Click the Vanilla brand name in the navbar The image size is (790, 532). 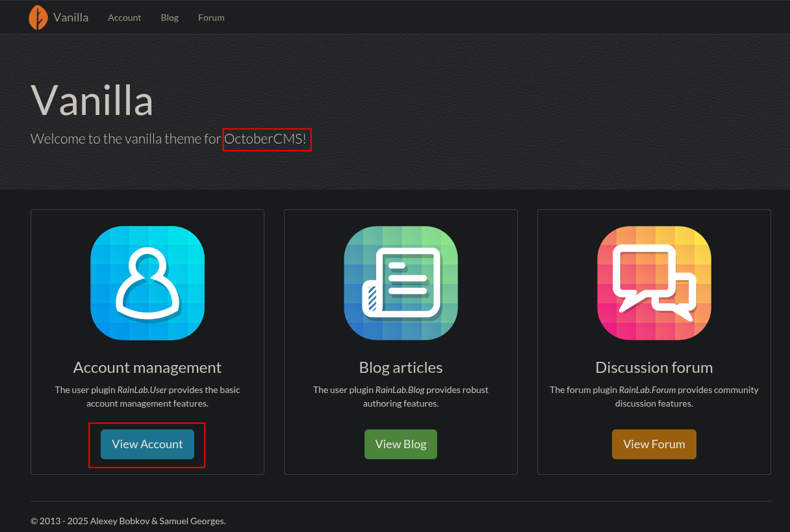[x=71, y=17]
